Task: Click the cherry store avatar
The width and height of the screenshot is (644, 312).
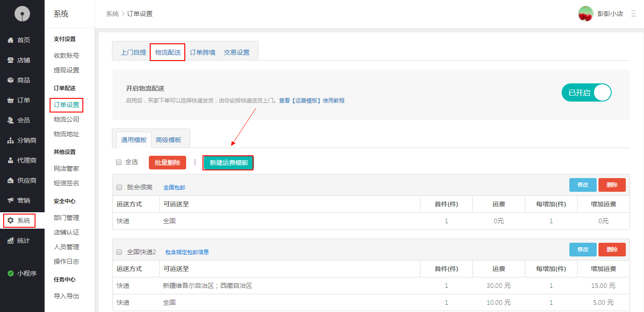Action: point(585,14)
